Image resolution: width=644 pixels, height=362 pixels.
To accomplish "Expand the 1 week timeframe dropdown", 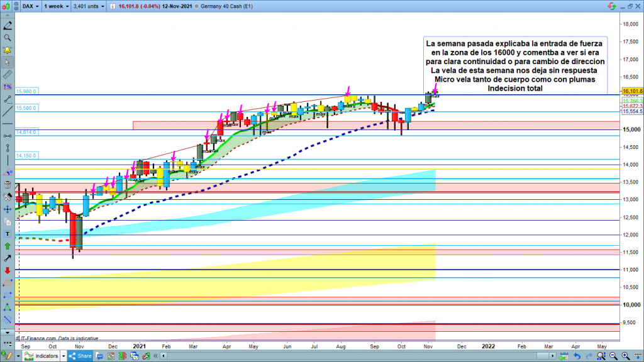I will coord(57,7).
